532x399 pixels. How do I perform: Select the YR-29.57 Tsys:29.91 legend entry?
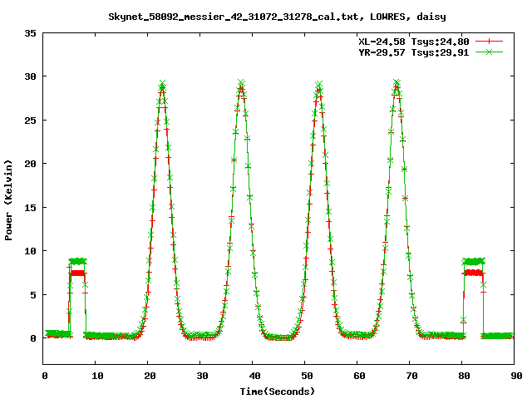click(414, 52)
